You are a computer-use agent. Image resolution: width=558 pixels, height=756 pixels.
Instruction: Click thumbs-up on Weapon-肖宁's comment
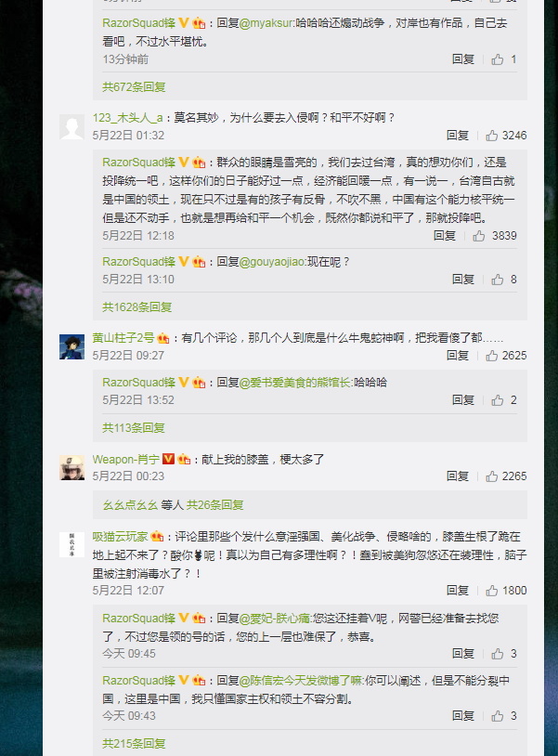point(491,476)
